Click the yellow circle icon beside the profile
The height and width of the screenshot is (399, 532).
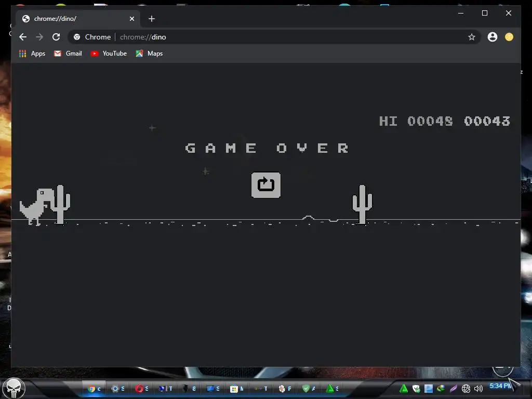pyautogui.click(x=509, y=37)
